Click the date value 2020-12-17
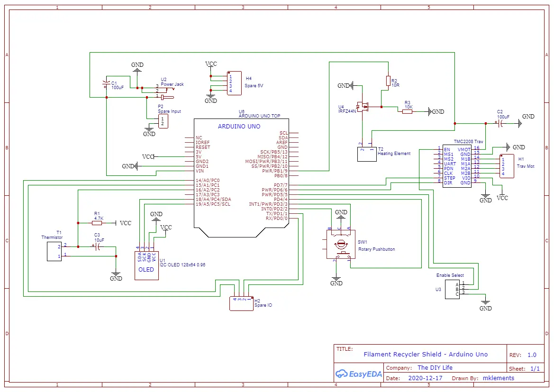This screenshot has height=392, width=554. pyautogui.click(x=425, y=378)
